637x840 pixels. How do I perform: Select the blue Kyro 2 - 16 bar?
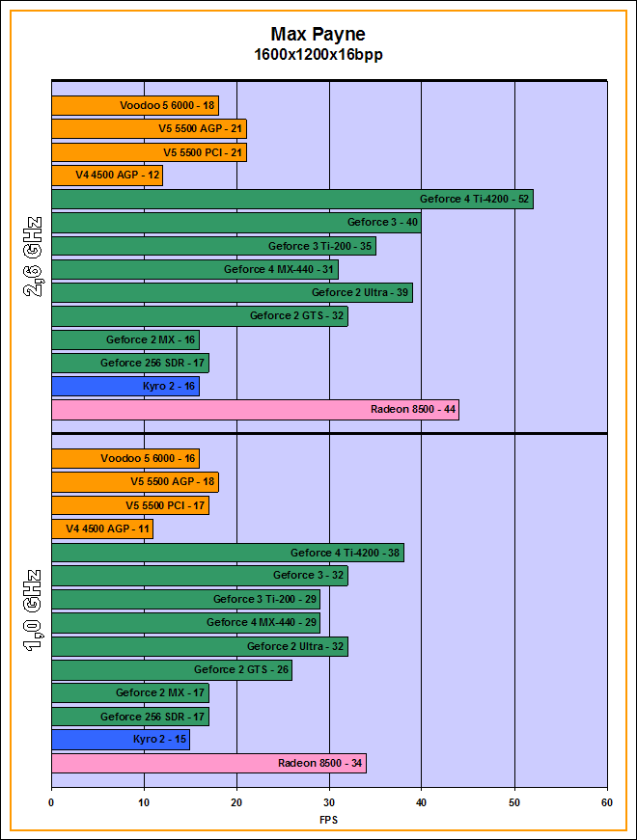pyautogui.click(x=125, y=387)
